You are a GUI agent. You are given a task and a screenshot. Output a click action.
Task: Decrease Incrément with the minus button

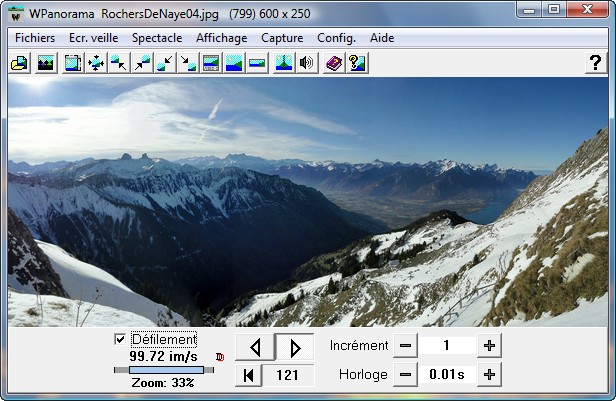click(405, 346)
